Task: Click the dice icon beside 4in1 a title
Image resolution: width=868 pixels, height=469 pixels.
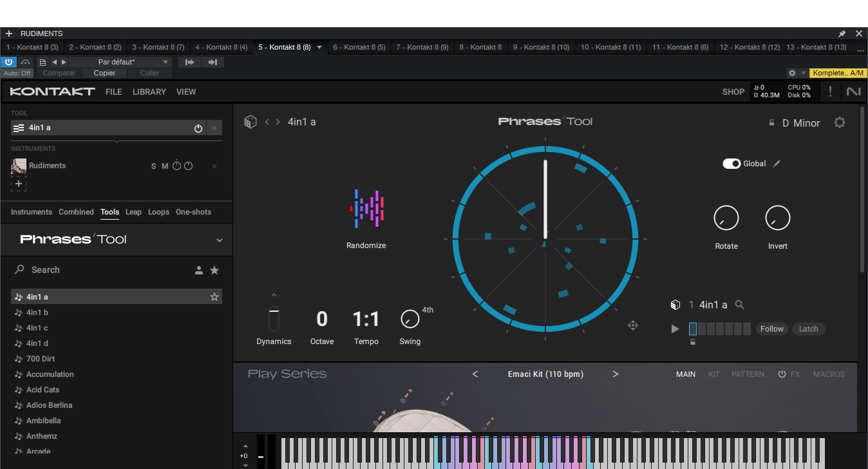Action: (x=250, y=122)
